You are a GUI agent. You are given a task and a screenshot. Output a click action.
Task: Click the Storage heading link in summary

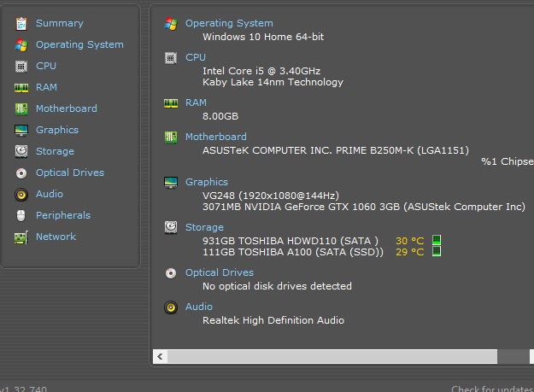(x=204, y=227)
